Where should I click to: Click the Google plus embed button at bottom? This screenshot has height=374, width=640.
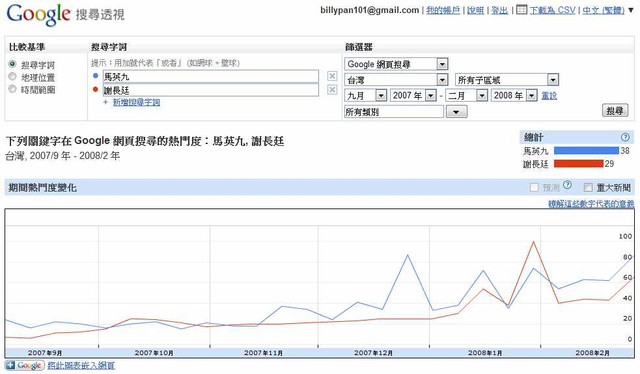(x=24, y=365)
